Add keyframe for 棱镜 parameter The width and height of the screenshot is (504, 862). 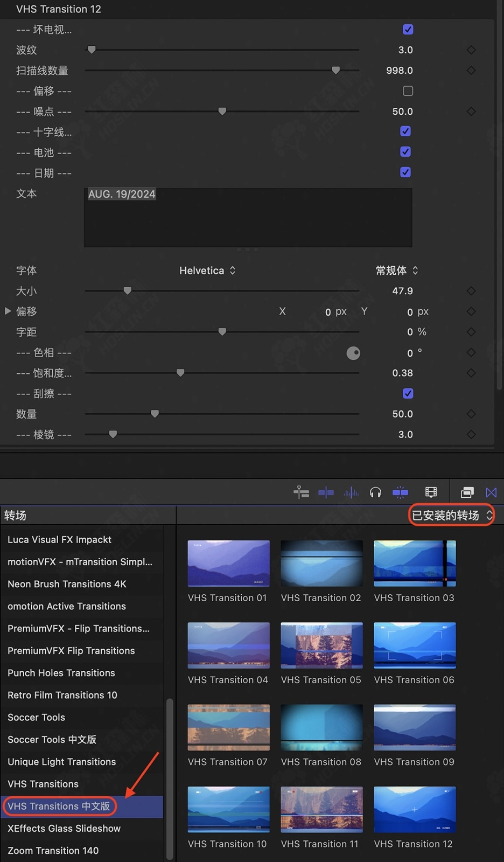click(x=471, y=434)
